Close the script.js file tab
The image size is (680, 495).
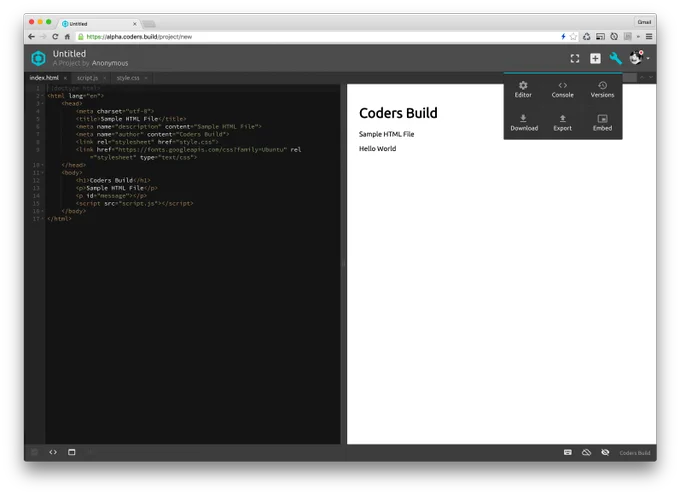pyautogui.click(x=105, y=78)
